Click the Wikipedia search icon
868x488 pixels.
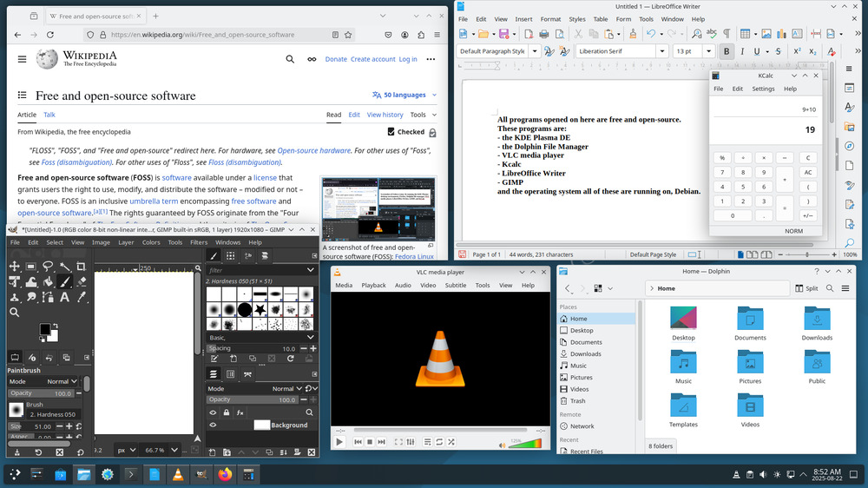[x=290, y=59]
